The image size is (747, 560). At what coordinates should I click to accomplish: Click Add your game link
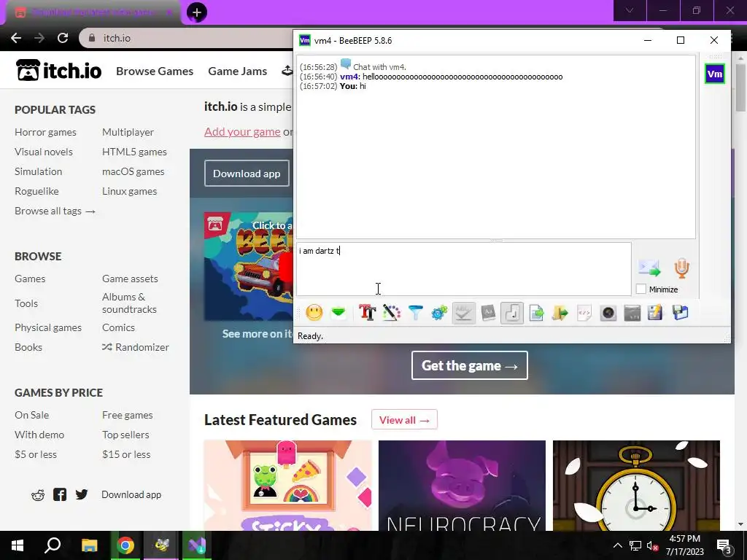[242, 131]
